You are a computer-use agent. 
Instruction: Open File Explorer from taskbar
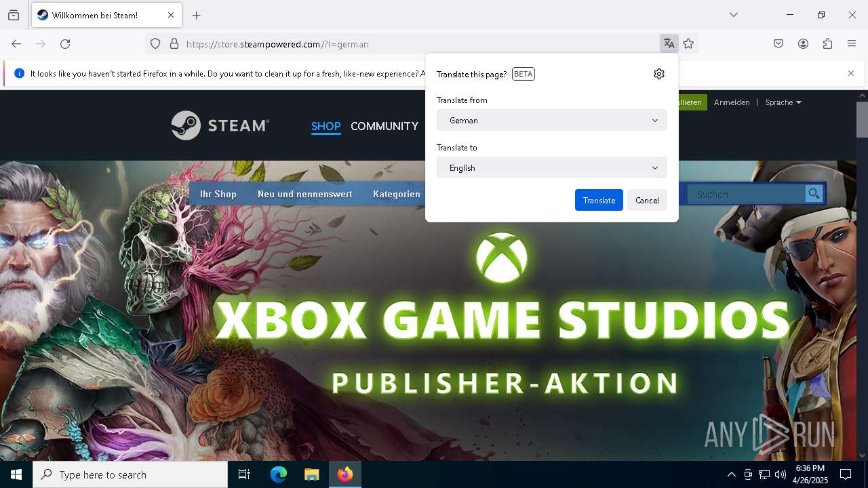[x=311, y=474]
